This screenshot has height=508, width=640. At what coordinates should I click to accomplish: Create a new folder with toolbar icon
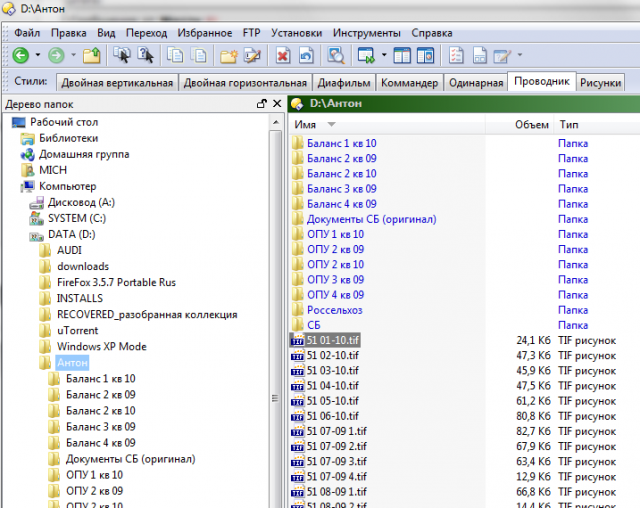229,55
